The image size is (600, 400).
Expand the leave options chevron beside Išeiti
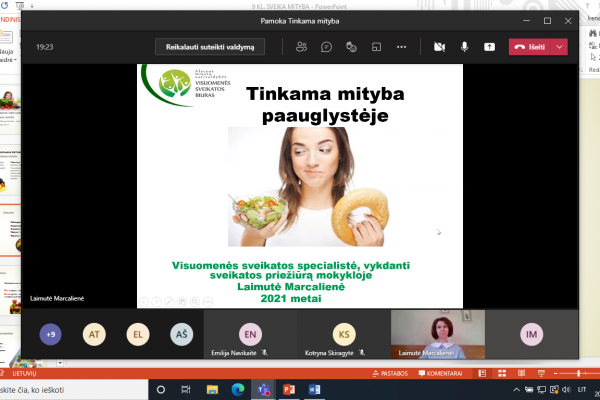coord(559,47)
